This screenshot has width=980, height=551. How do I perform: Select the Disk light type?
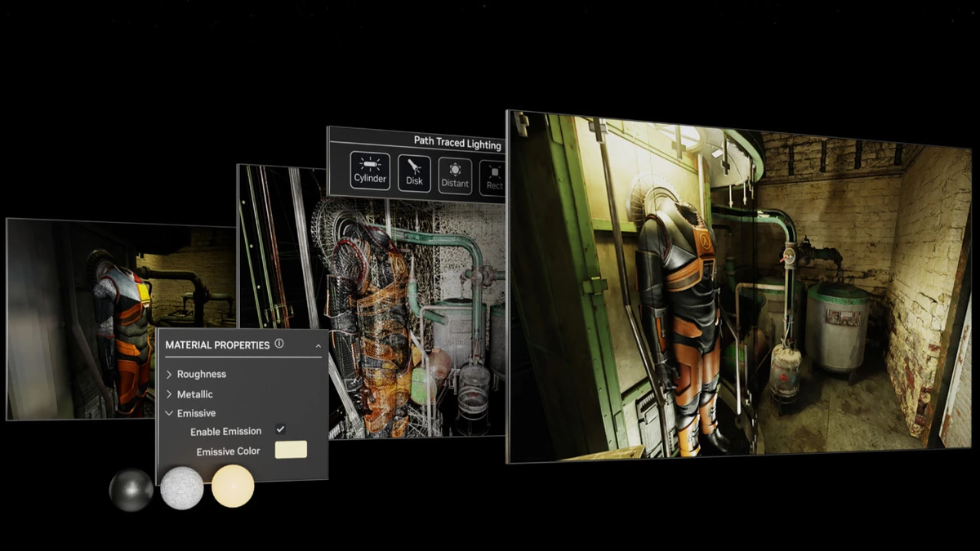click(414, 174)
